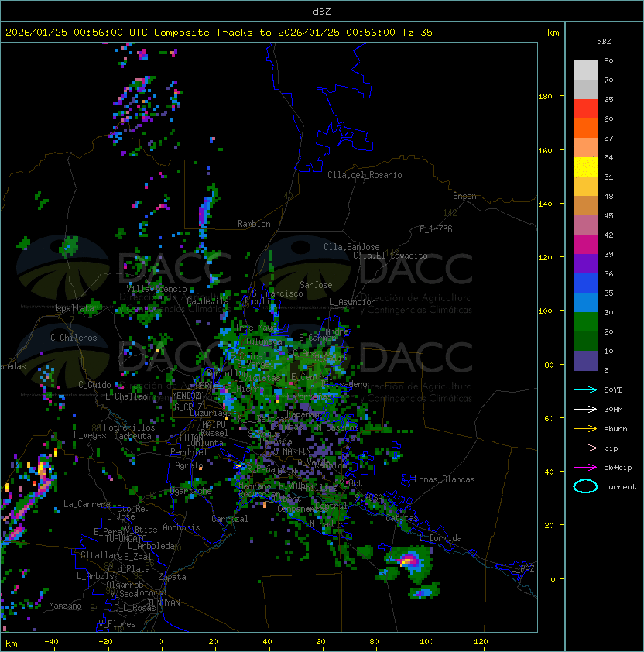Screen dimensions: 644x652
Task: Click the '100' tick on the right axis
Action: click(545, 311)
